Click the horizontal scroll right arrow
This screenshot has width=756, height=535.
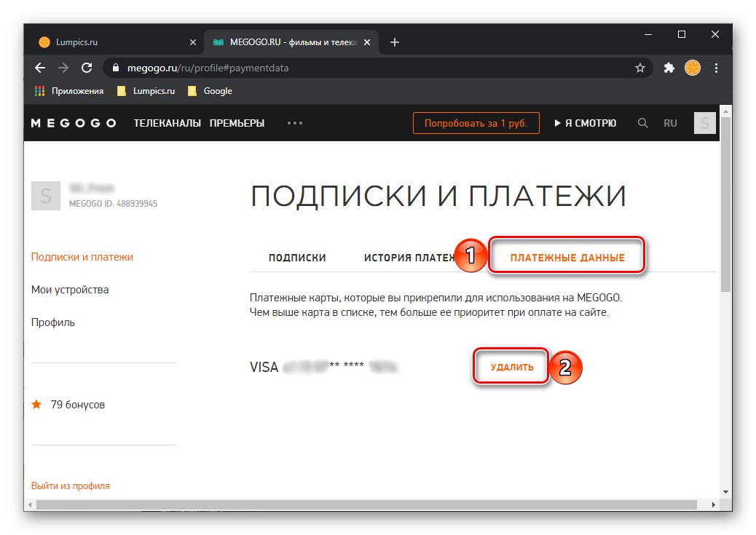(x=713, y=504)
